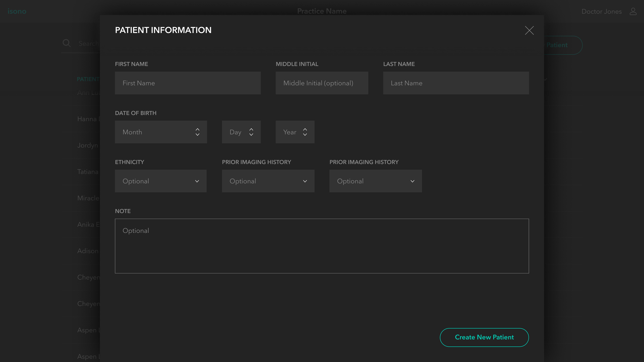
Task: Click the Doctor Jones account name
Action: pos(601,12)
